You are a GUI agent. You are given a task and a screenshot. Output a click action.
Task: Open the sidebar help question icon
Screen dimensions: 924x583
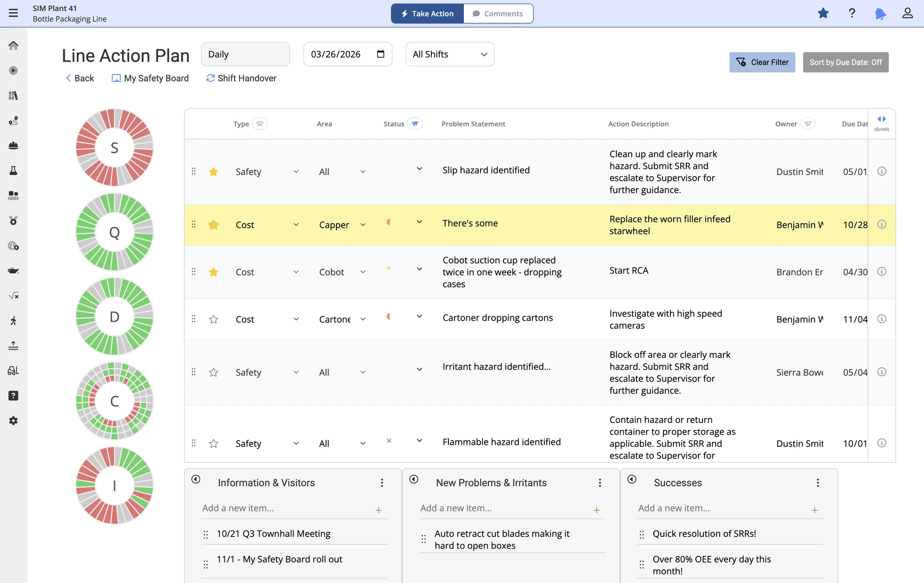tap(13, 396)
